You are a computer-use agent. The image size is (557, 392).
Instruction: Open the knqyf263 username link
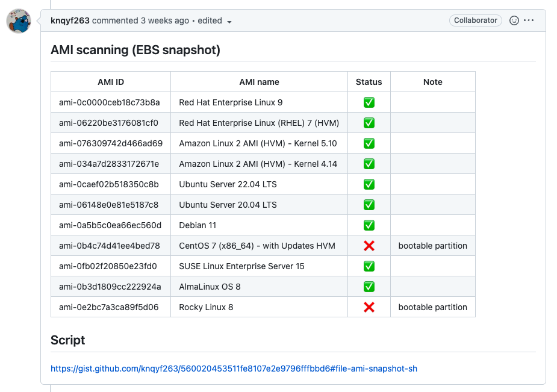[70, 20]
